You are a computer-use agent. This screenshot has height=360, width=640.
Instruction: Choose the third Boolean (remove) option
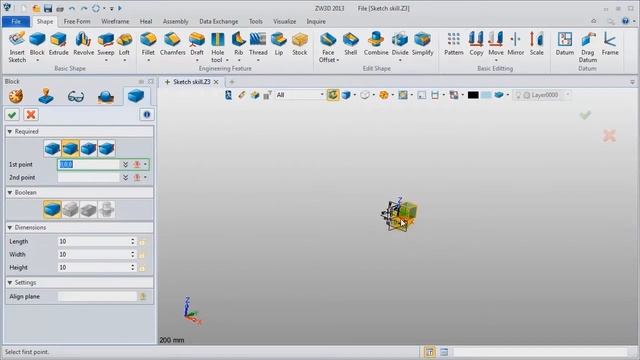click(88, 209)
